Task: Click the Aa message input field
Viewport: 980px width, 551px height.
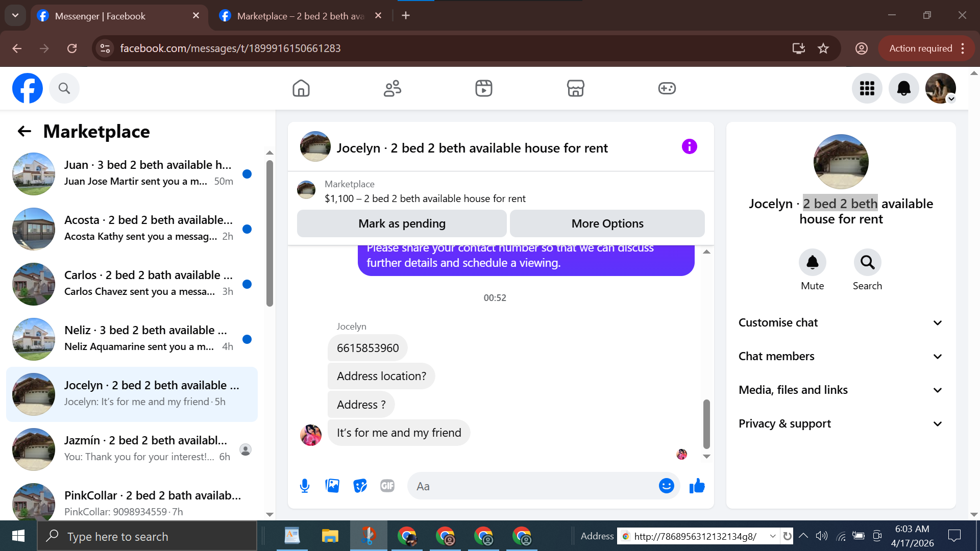Action: point(531,486)
